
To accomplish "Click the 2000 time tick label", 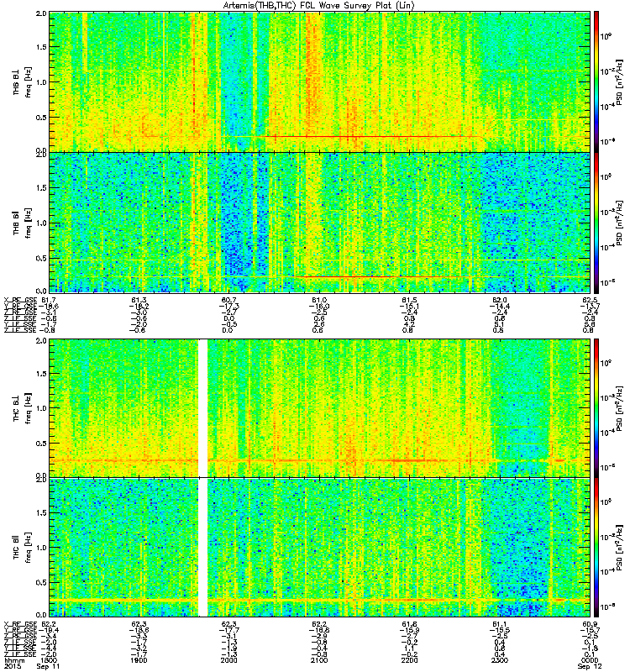I will pos(228,660).
